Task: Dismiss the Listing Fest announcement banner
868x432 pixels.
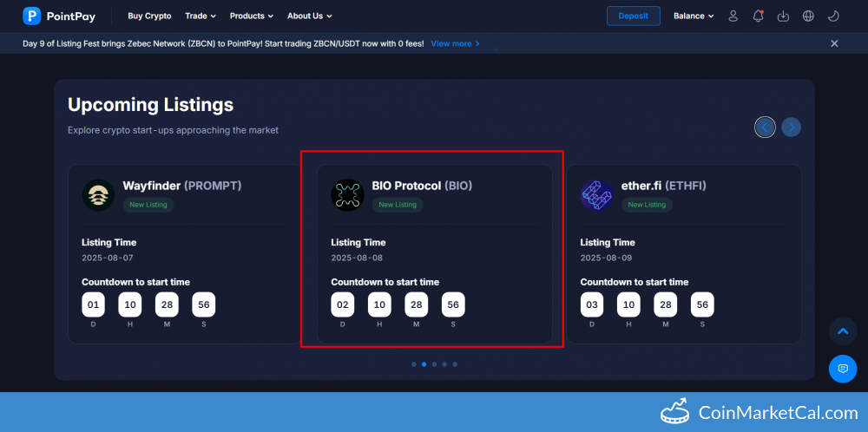Action: tap(834, 43)
